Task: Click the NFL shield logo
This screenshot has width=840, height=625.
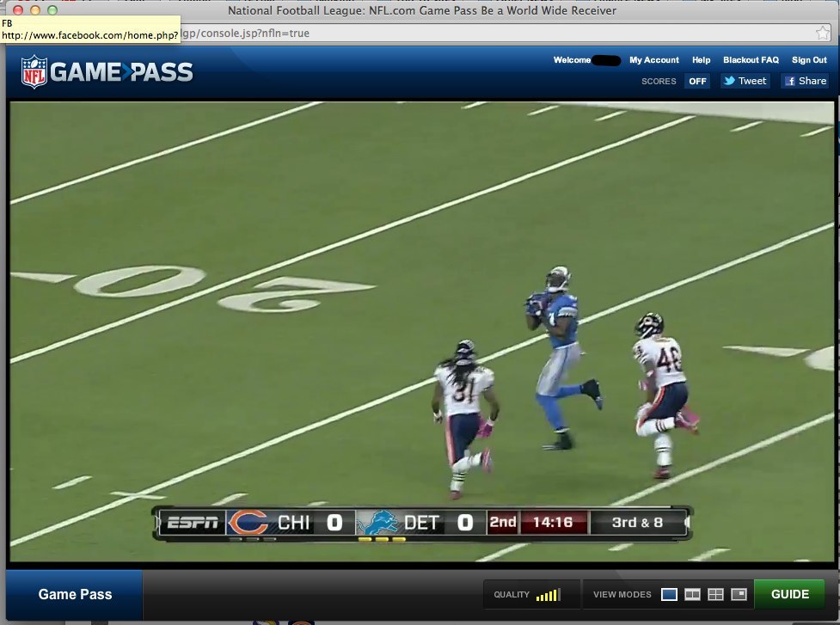Action: coord(34,72)
